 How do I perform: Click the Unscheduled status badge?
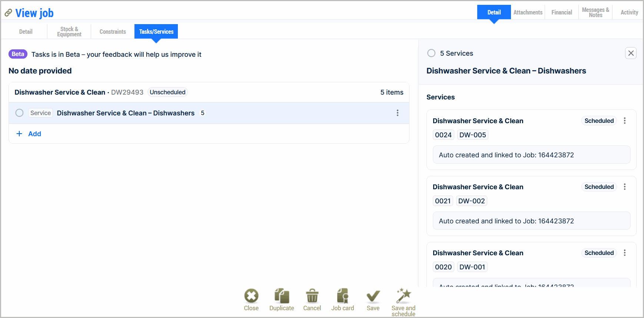[167, 92]
